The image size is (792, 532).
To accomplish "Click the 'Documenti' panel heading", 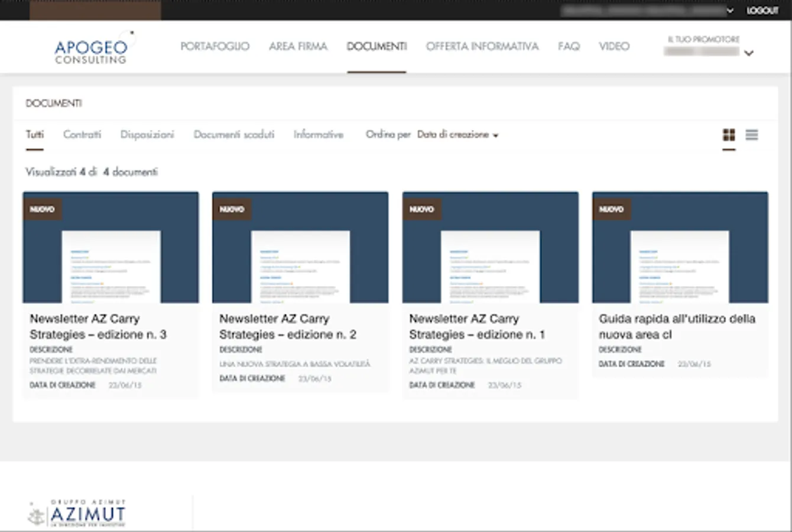I will point(54,103).
